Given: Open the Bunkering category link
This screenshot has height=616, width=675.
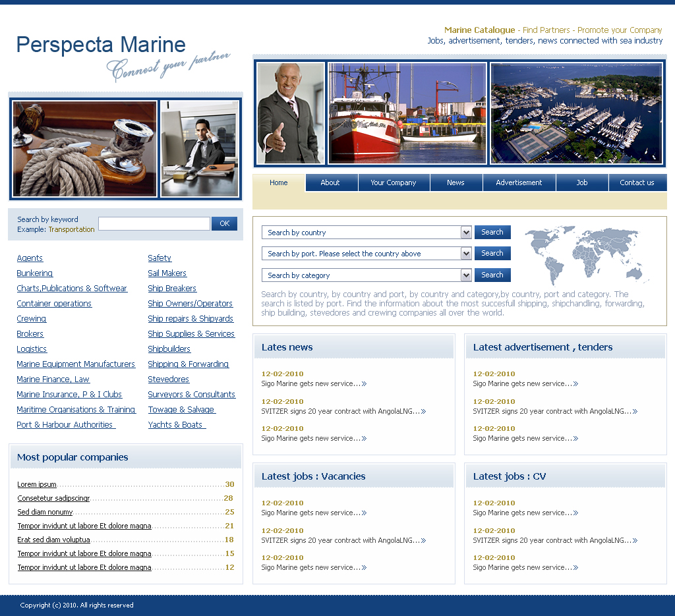Looking at the screenshot, I should coord(35,273).
